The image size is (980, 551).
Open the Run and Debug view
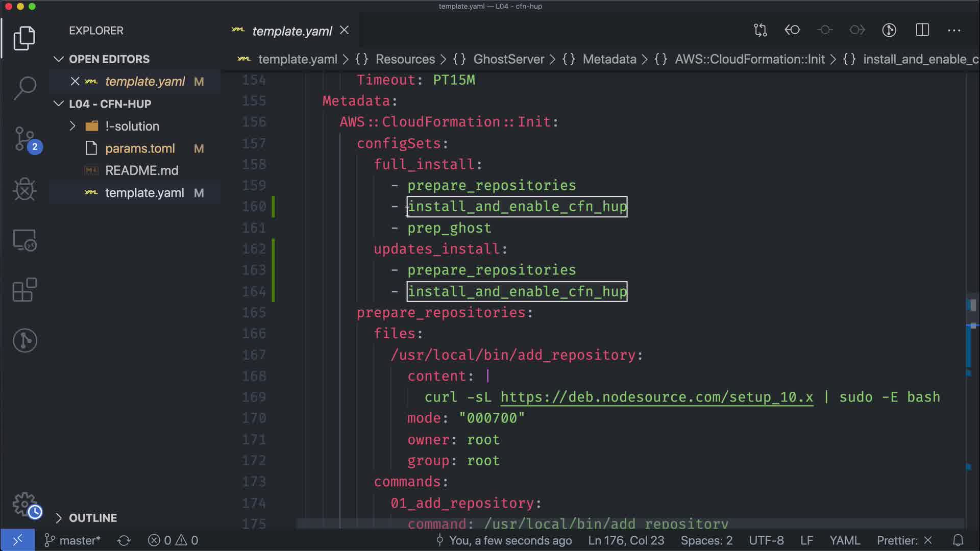(24, 189)
